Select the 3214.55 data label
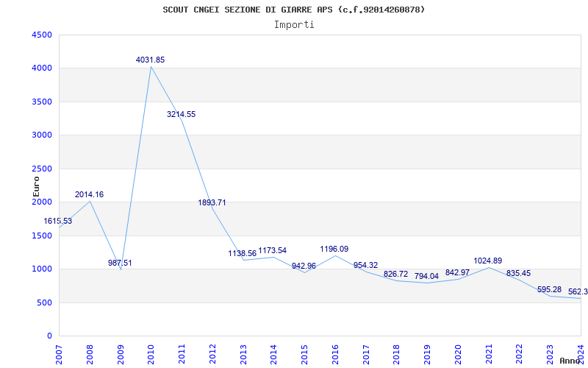The width and height of the screenshot is (588, 368). click(x=181, y=115)
